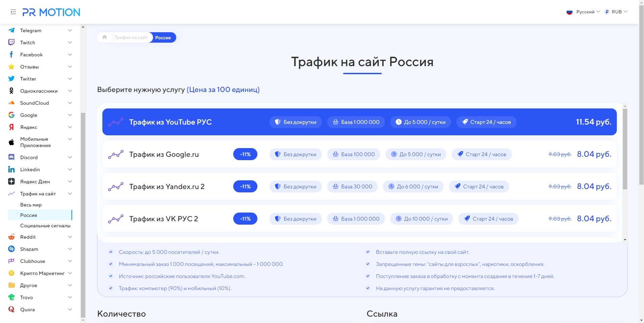Expand the SoundCloud menu chevron
Image resolution: width=644 pixels, height=323 pixels.
70,103
